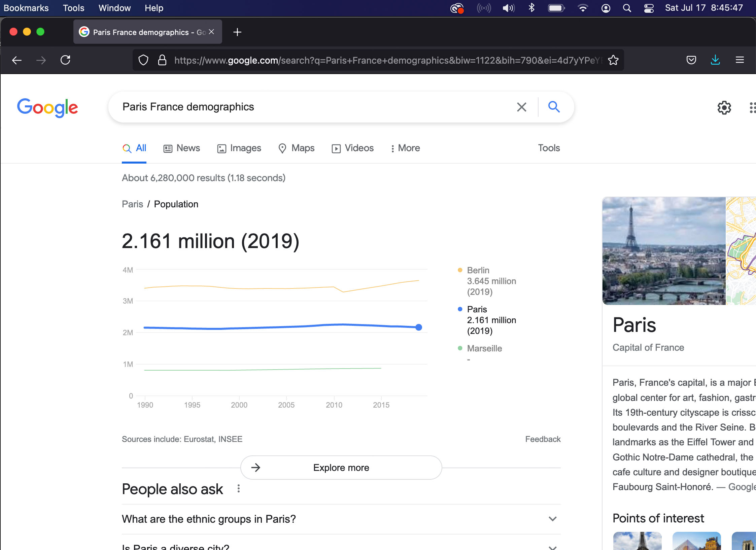Open the macOS Control Center icon

click(649, 8)
